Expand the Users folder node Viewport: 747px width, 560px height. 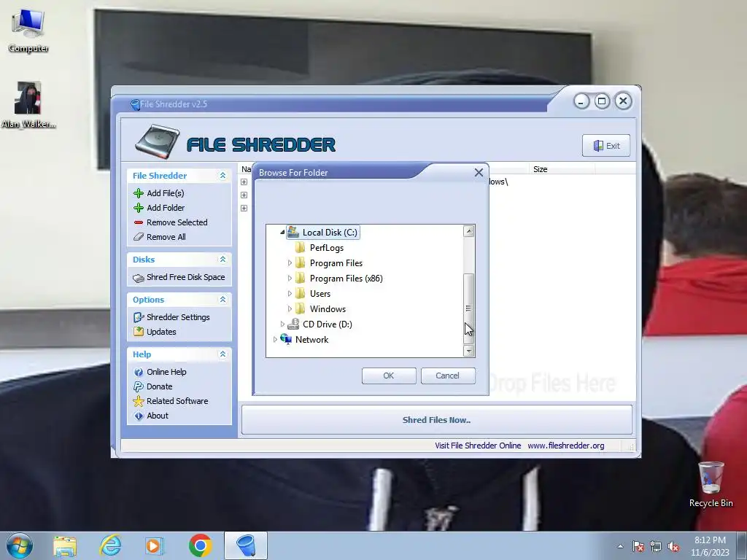(290, 293)
